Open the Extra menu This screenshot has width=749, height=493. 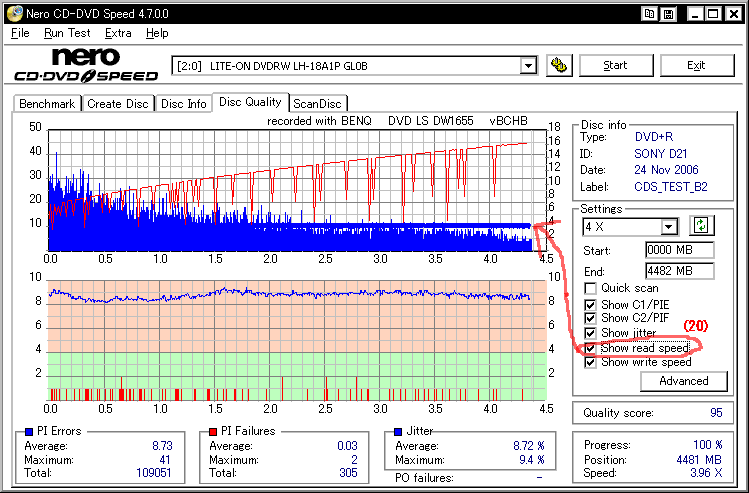118,33
